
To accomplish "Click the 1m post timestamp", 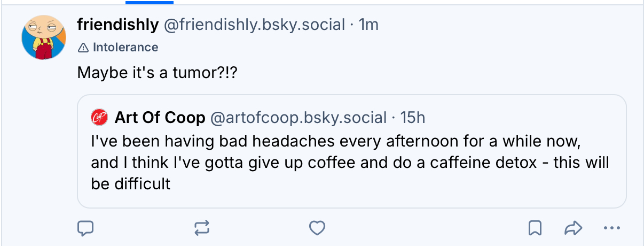I will 368,25.
